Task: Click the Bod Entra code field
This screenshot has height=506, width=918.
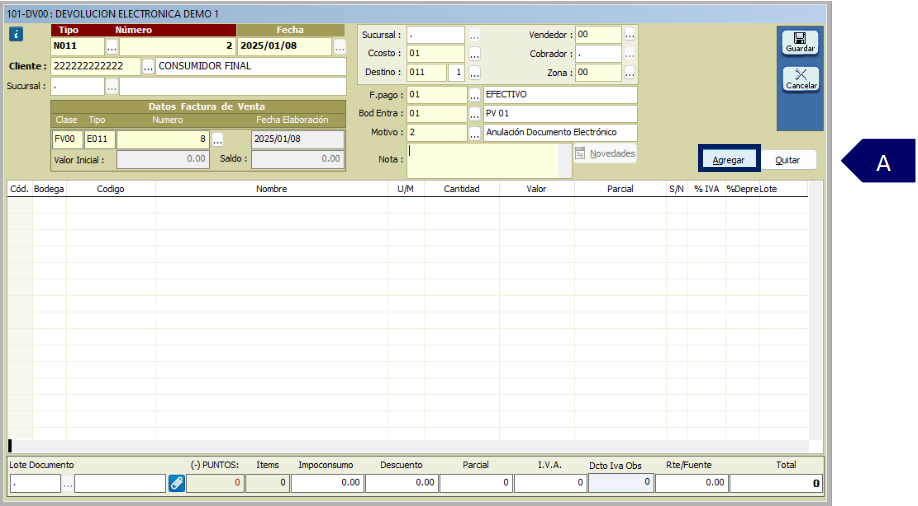Action: coord(437,114)
